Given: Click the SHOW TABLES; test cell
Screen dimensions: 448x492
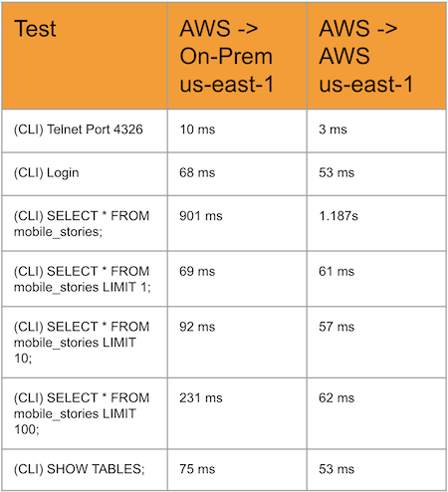Looking at the screenshot, I should [85, 470].
